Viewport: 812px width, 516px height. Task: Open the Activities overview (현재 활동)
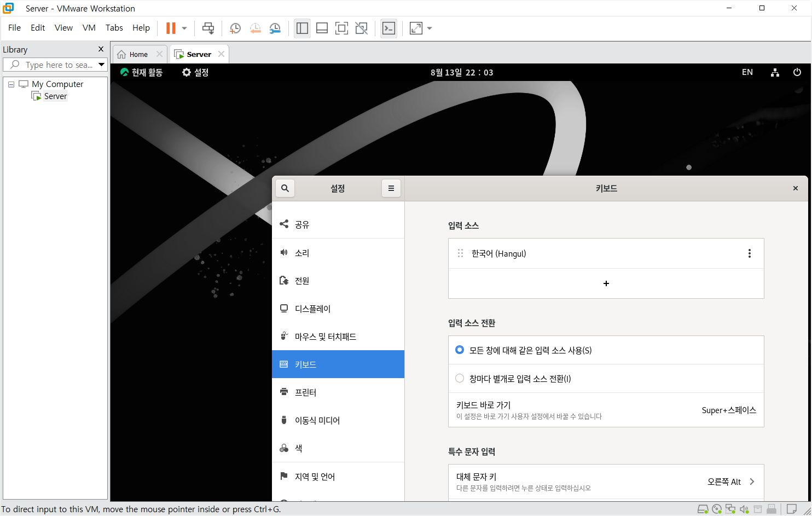pos(142,72)
